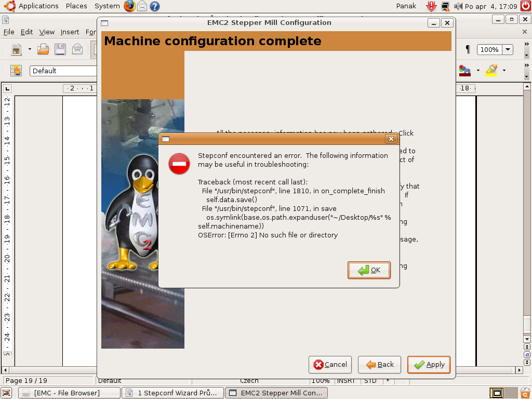
Task: Open the Styles and Formatting icon
Action: pos(17,71)
